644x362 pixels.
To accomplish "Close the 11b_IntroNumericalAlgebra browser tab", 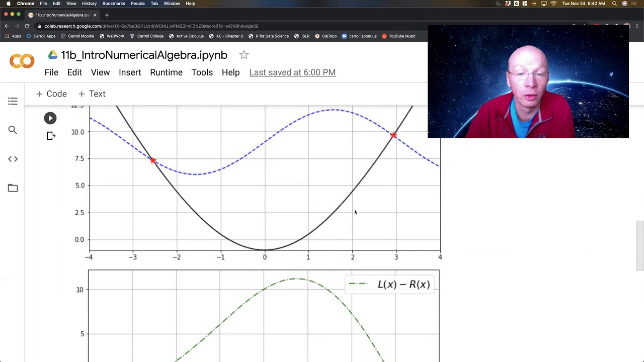I will pos(95,15).
